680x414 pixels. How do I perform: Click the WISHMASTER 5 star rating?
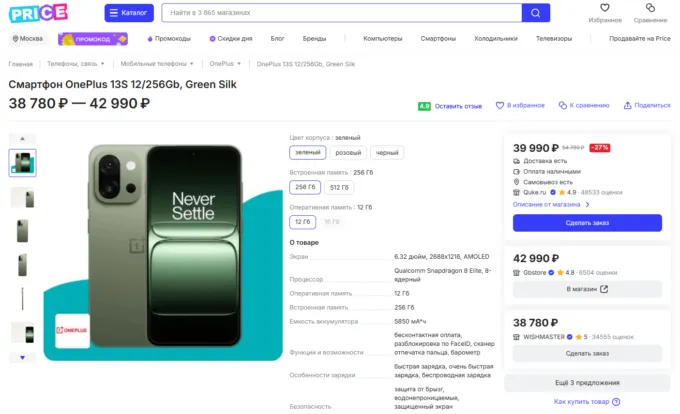tap(581, 337)
